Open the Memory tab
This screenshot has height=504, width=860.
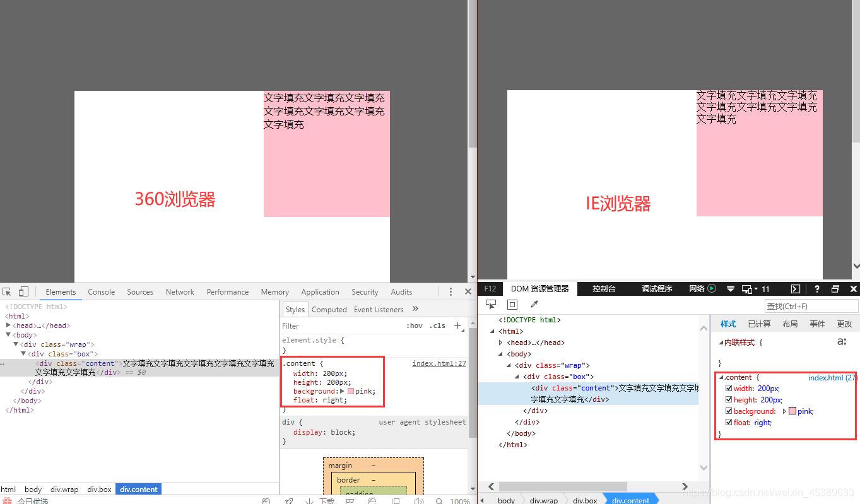point(274,292)
